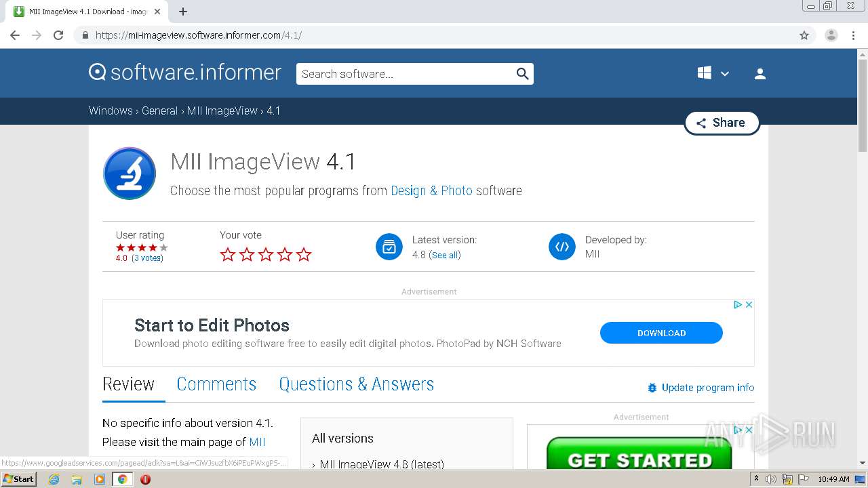Click the Share button
868x488 pixels.
pyautogui.click(x=722, y=123)
